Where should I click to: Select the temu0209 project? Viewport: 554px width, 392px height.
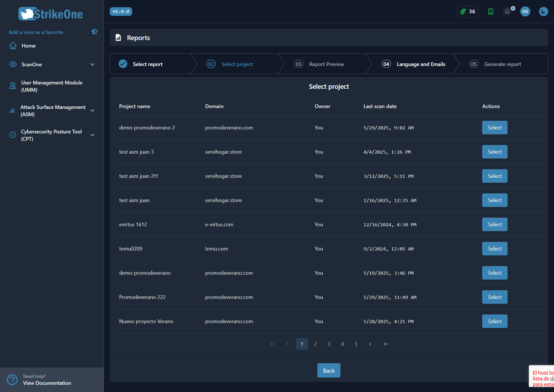pos(494,248)
